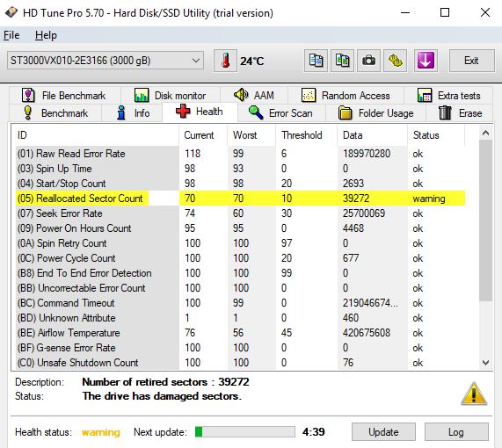Screen dimensions: 502x448
Task: Click the Log button
Action: tap(456, 432)
